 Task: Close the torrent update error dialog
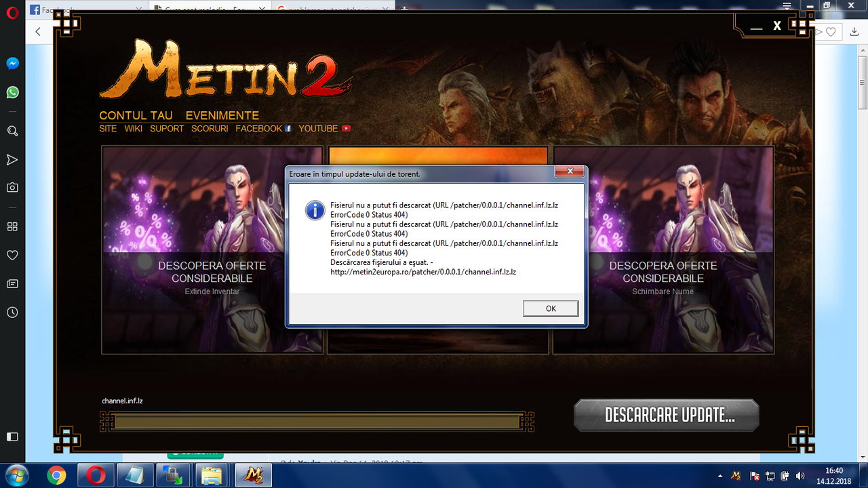click(x=570, y=171)
